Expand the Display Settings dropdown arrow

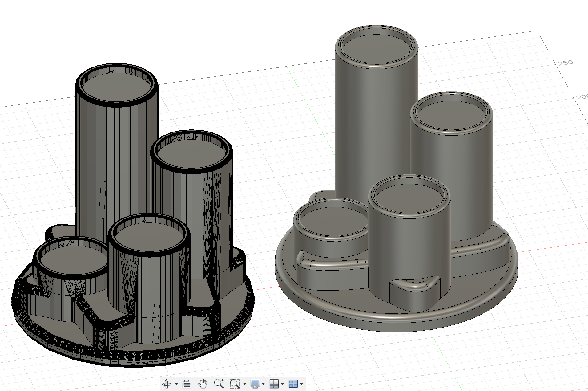263,384
